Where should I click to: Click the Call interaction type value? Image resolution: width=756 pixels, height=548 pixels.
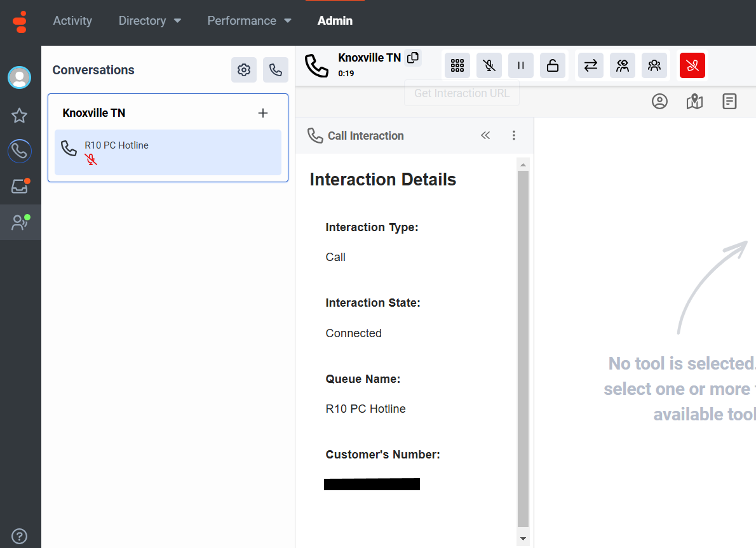coord(335,257)
